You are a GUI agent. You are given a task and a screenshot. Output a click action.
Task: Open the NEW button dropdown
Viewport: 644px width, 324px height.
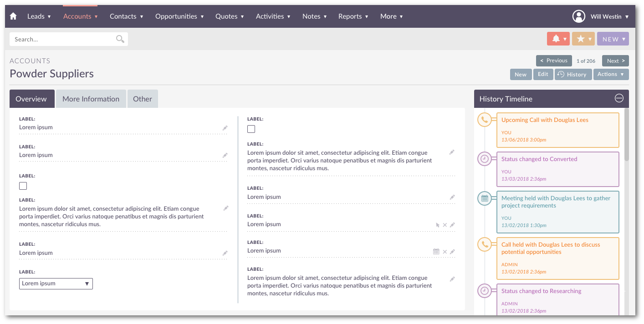point(613,39)
